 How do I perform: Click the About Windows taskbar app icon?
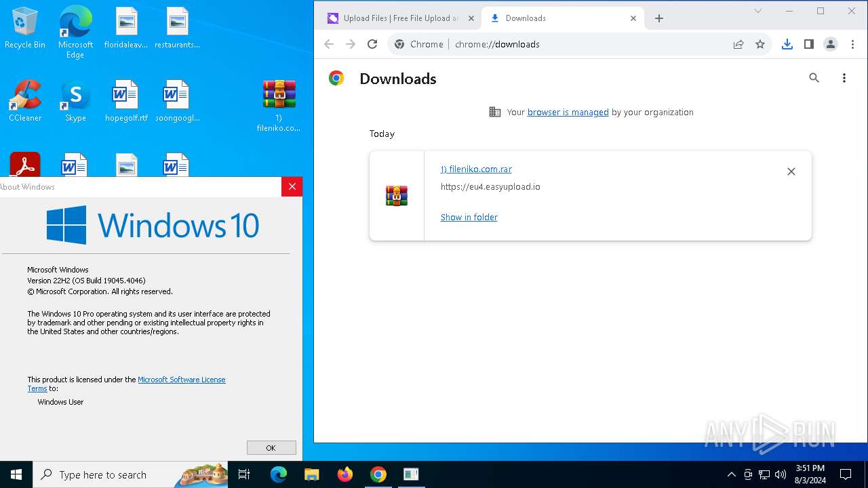pos(412,474)
